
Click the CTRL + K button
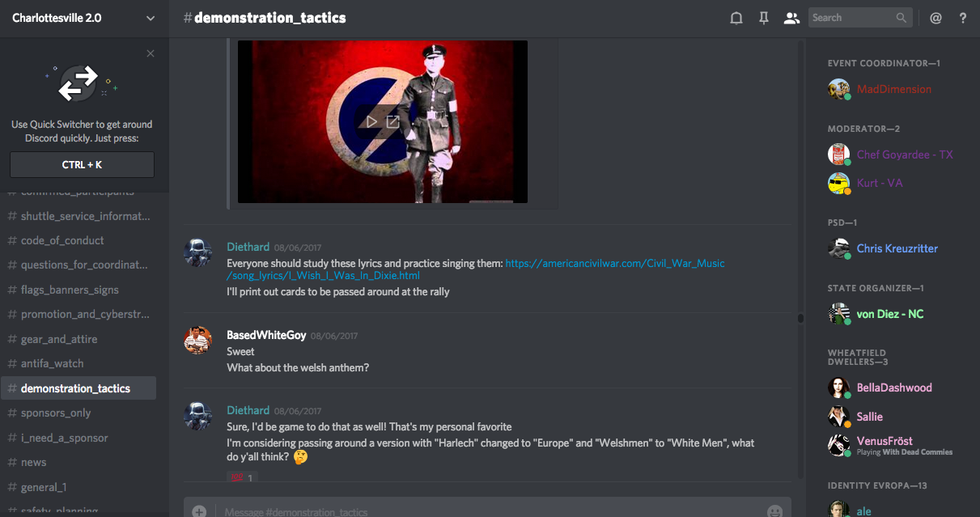(82, 164)
